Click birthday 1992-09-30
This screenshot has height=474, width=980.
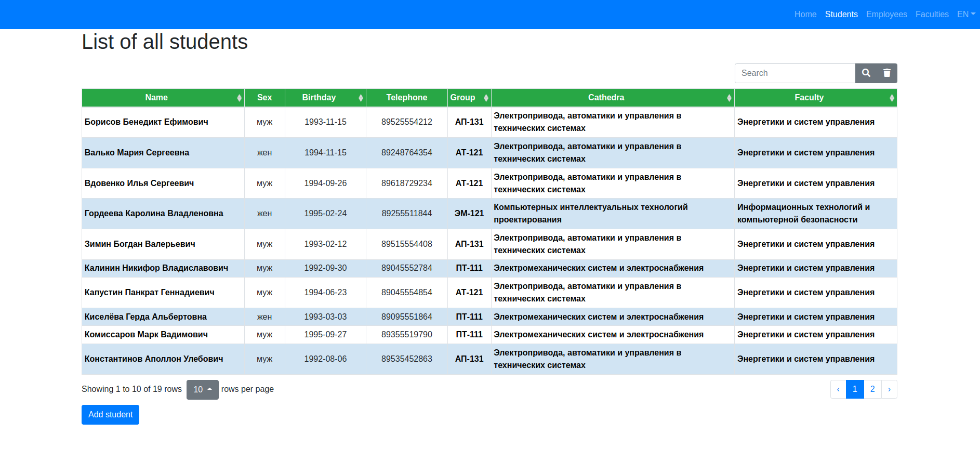325,268
